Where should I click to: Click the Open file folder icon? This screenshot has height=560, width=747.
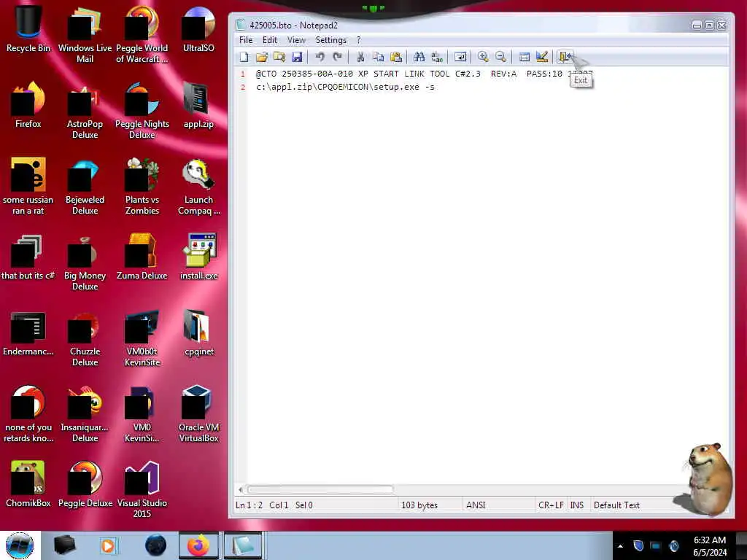(262, 57)
